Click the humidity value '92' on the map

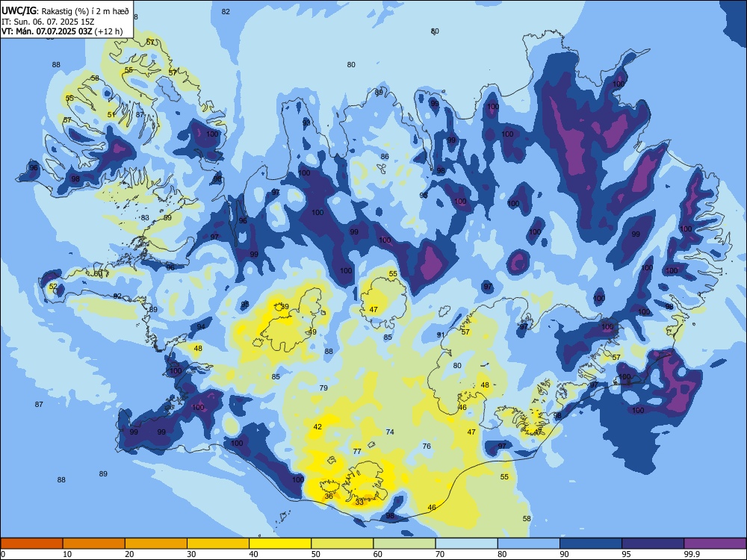tap(118, 296)
